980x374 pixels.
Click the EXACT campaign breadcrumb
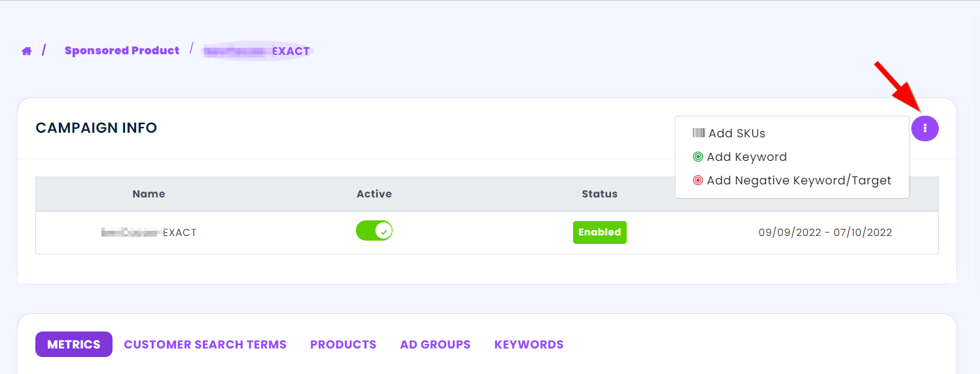pos(257,51)
